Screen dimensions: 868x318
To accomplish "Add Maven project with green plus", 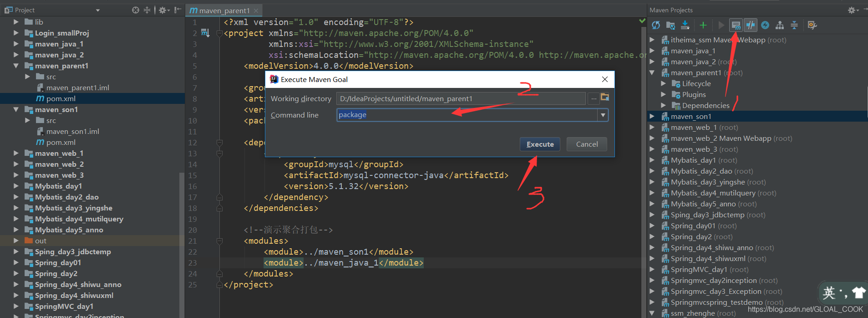I will click(x=703, y=25).
